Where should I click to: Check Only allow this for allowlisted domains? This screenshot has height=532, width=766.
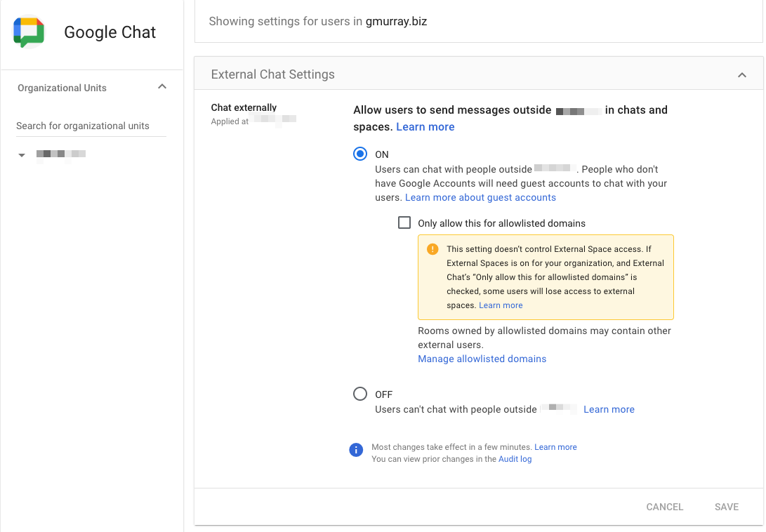click(x=404, y=222)
